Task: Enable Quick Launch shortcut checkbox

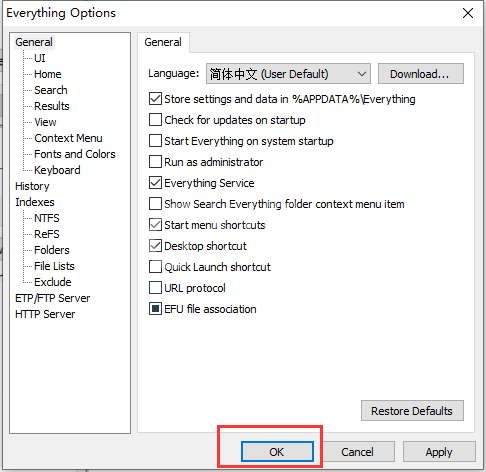Action: (155, 267)
